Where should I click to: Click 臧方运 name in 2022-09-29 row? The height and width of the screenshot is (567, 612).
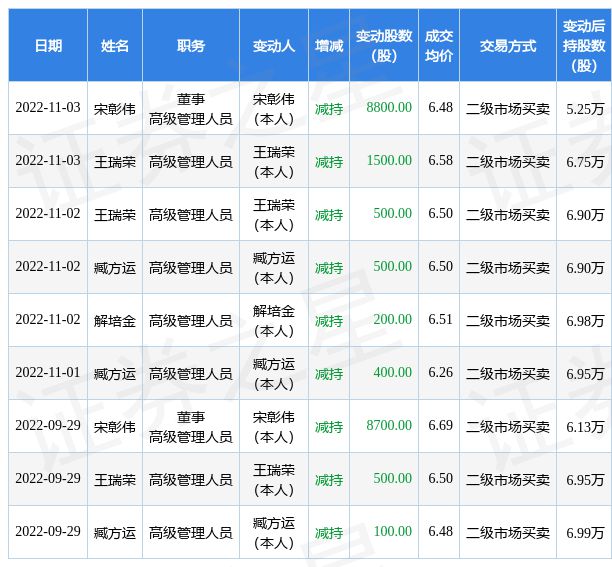click(x=115, y=533)
